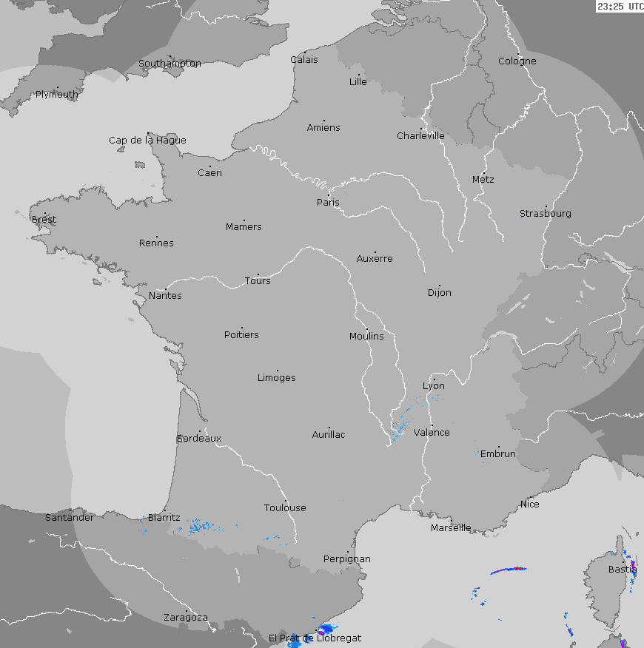
Task: Click blue strikes east of Biarritz
Action: [x=198, y=527]
